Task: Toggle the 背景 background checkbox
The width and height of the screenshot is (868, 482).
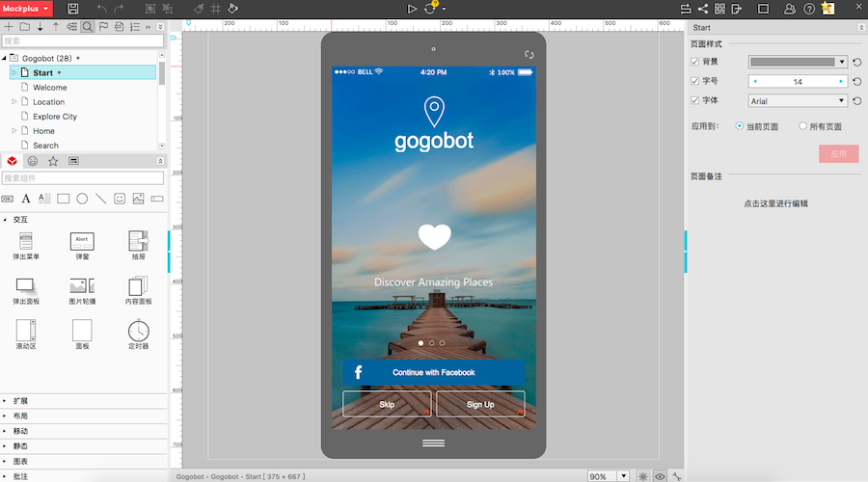Action: [x=694, y=62]
